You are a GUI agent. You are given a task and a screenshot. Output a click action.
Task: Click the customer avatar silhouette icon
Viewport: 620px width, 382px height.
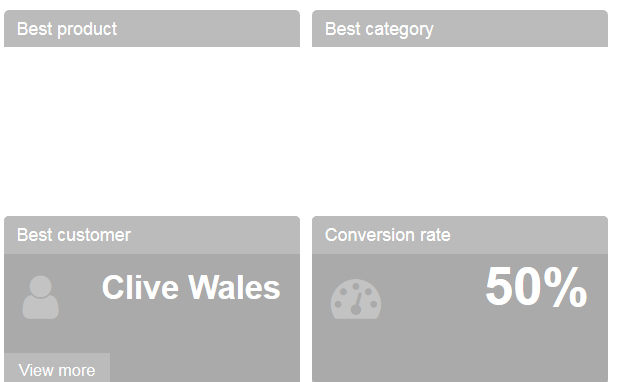point(40,297)
